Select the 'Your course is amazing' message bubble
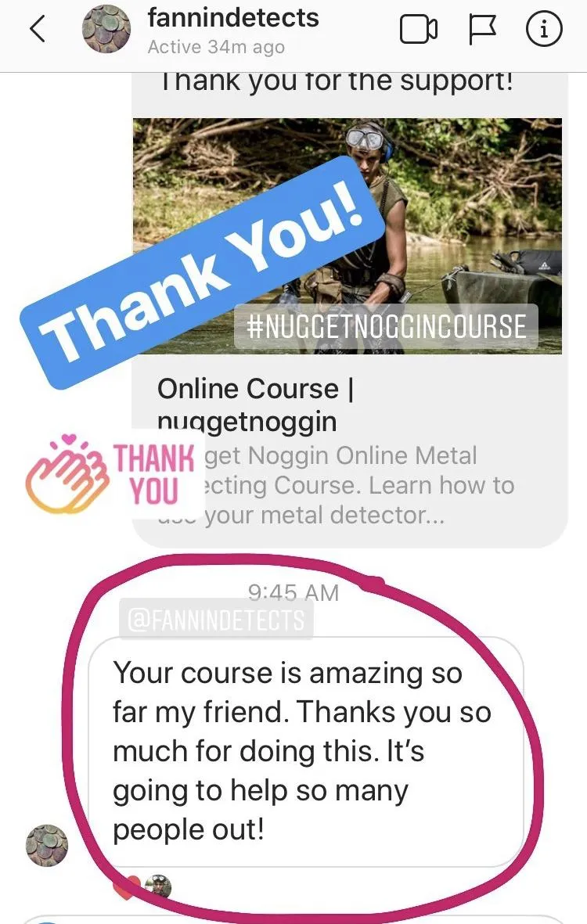 coord(306,752)
